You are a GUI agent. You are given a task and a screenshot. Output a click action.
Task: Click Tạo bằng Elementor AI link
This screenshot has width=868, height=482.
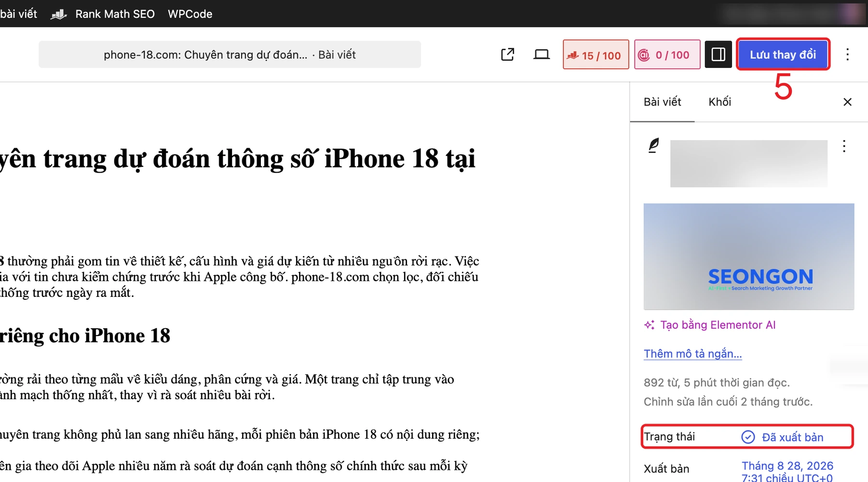(718, 325)
